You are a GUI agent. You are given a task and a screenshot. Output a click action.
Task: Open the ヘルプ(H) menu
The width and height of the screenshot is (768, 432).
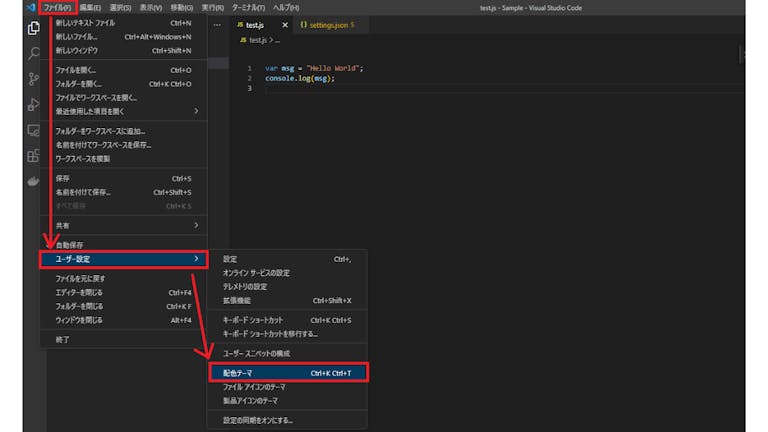point(286,8)
